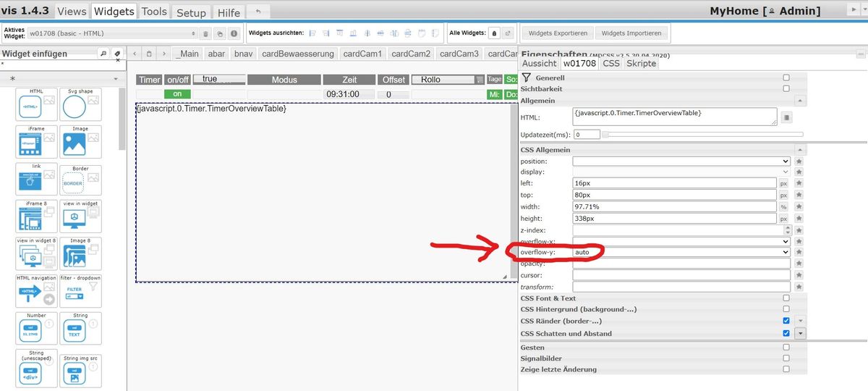Click Widgets Importieren button
Screen dimensions: 868x391
(631, 33)
